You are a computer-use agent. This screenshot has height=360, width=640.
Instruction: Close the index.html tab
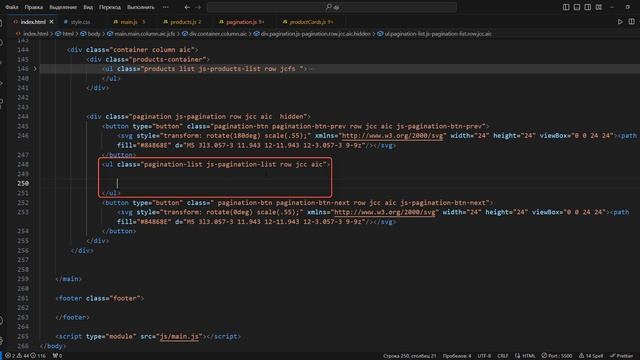pyautogui.click(x=51, y=22)
